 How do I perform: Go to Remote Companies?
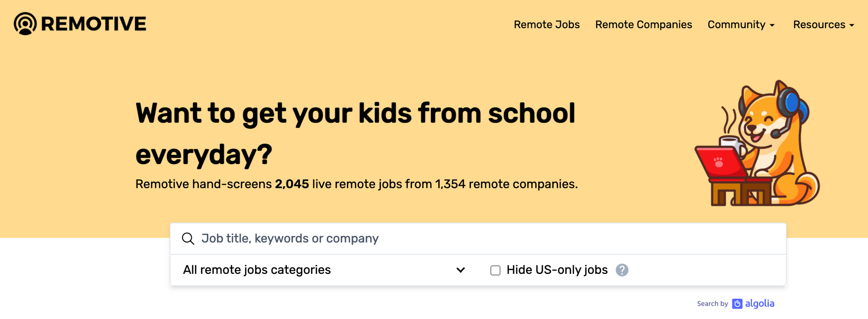pos(643,25)
